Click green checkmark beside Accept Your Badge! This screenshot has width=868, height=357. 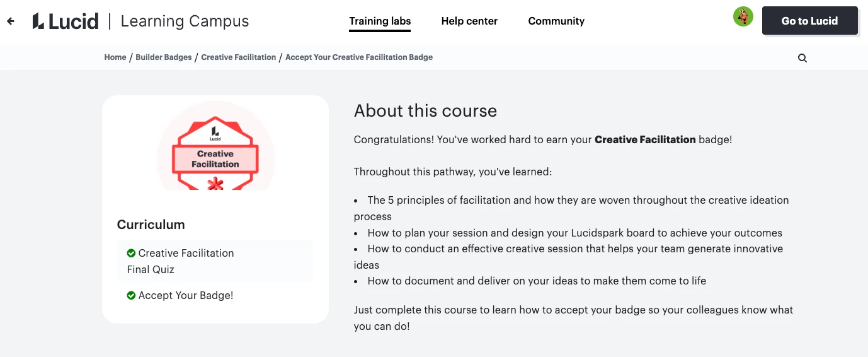(131, 295)
